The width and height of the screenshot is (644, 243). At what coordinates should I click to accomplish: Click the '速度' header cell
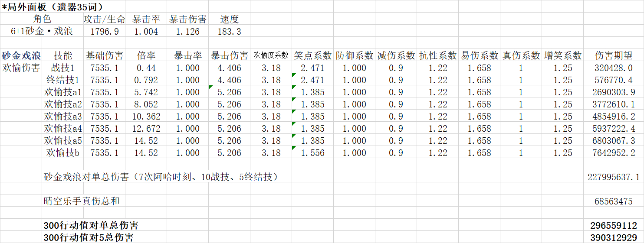(229, 19)
